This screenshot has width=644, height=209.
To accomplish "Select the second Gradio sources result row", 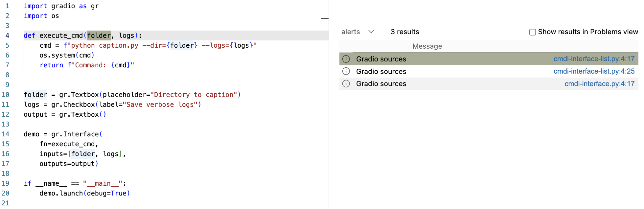I will click(x=489, y=71).
